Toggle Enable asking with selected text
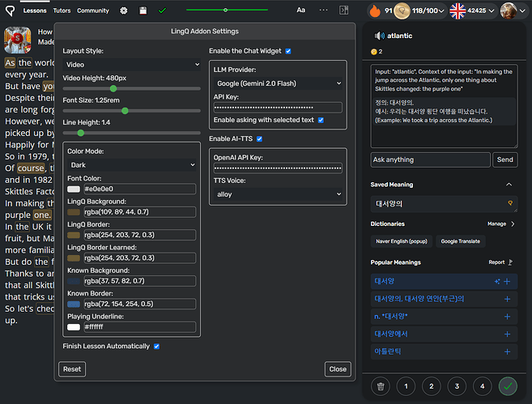The height and width of the screenshot is (404, 532). pyautogui.click(x=321, y=120)
